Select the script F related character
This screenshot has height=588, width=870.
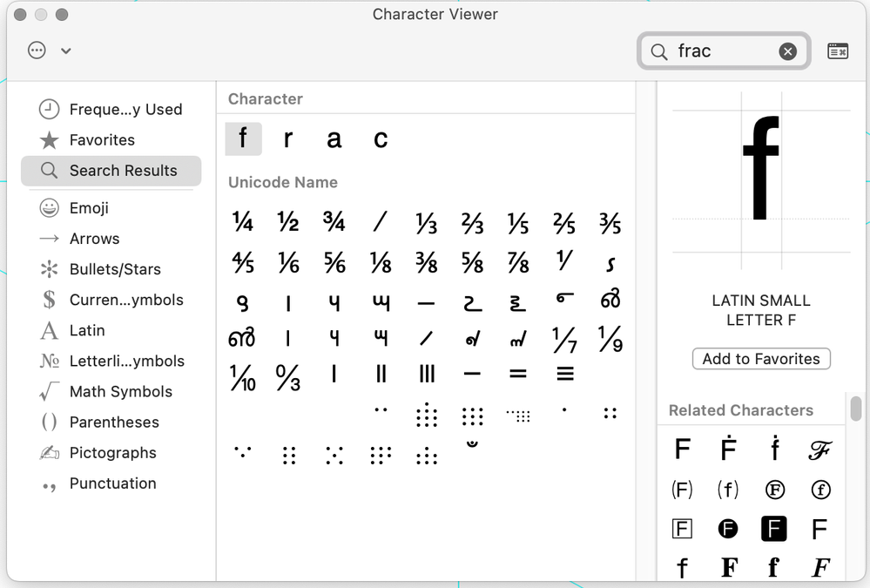click(x=819, y=449)
